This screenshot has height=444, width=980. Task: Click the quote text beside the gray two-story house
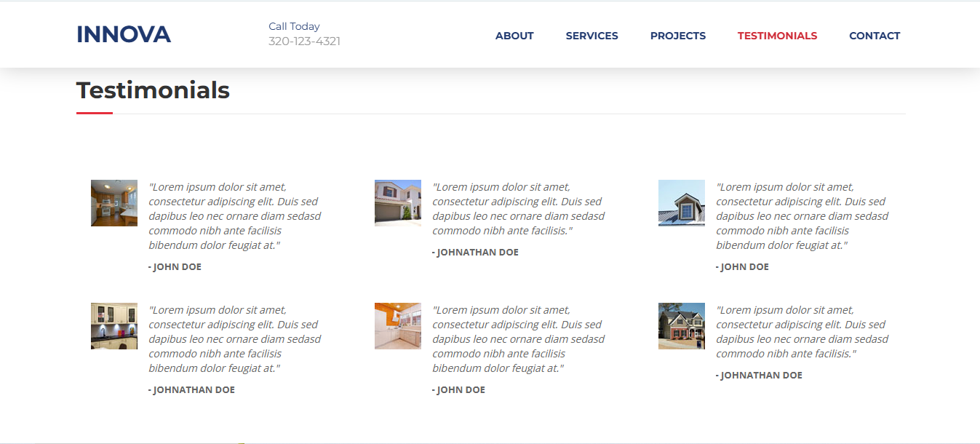(x=802, y=332)
